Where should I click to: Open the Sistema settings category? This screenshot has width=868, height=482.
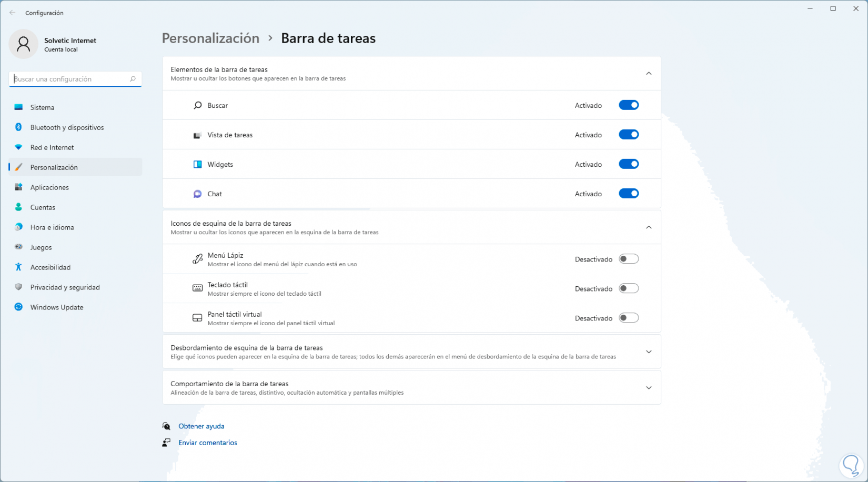coord(43,107)
